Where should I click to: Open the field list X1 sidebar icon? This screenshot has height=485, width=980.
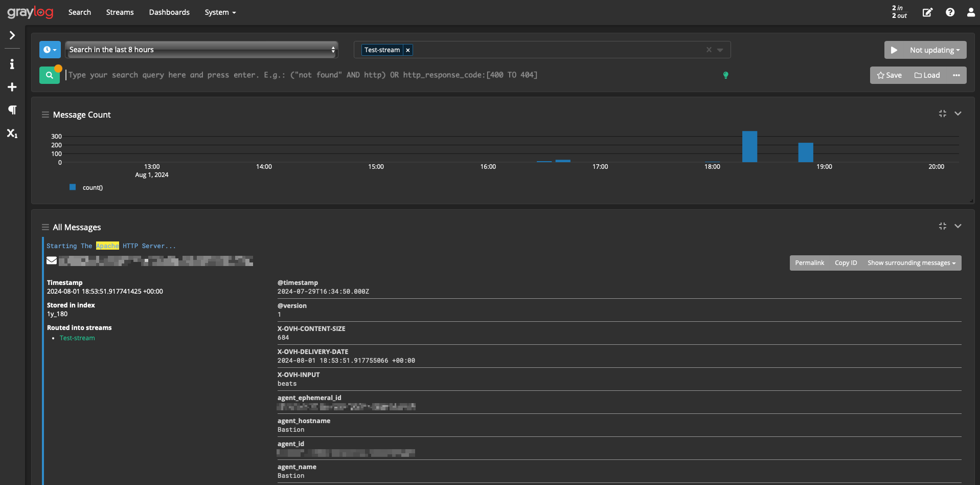click(x=12, y=134)
